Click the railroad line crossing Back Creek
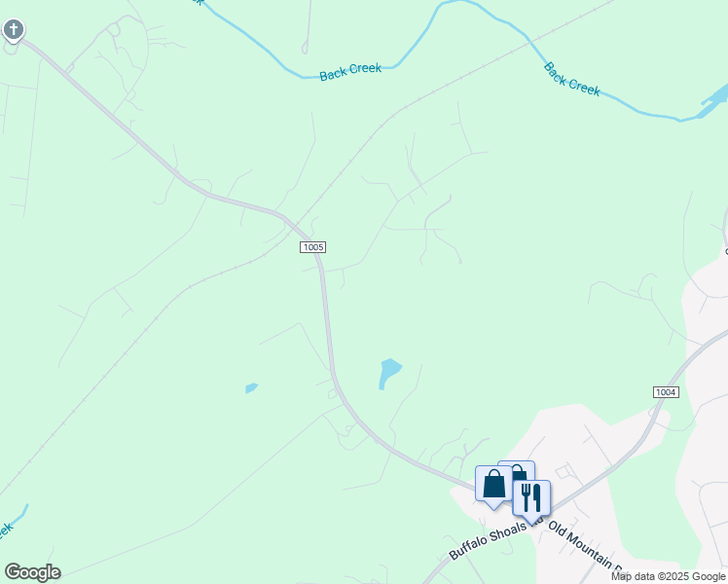Image resolution: width=728 pixels, height=584 pixels. tap(529, 42)
